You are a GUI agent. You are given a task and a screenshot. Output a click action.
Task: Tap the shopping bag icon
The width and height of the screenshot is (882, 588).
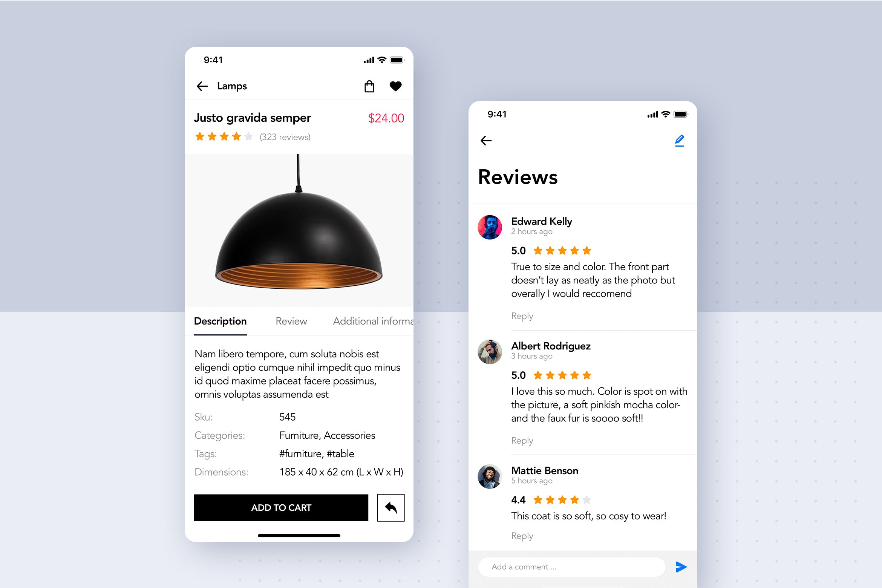[370, 86]
